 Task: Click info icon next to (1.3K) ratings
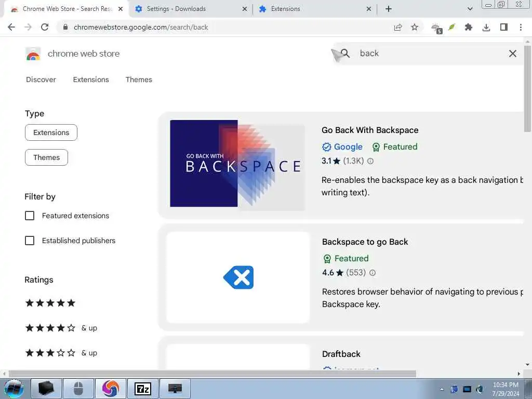[x=370, y=161]
